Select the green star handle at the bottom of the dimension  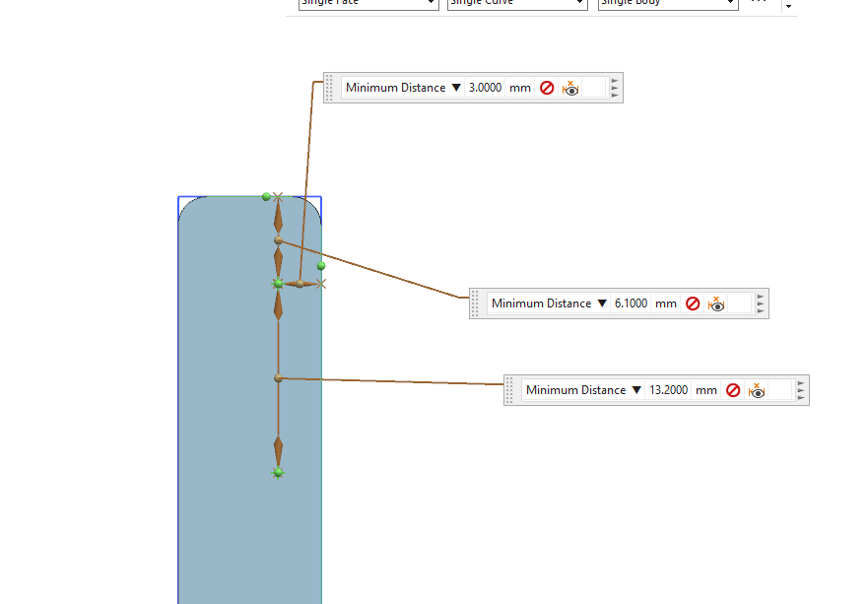(x=278, y=473)
